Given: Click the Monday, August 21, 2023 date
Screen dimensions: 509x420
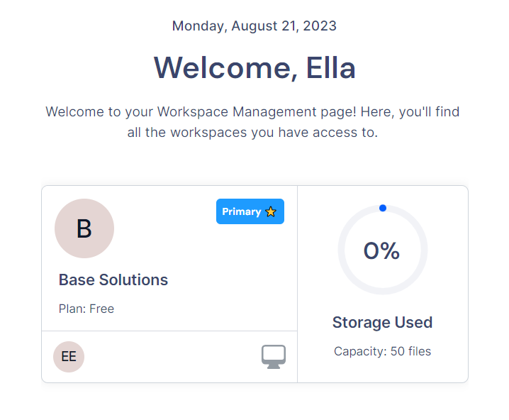Looking at the screenshot, I should pos(254,26).
